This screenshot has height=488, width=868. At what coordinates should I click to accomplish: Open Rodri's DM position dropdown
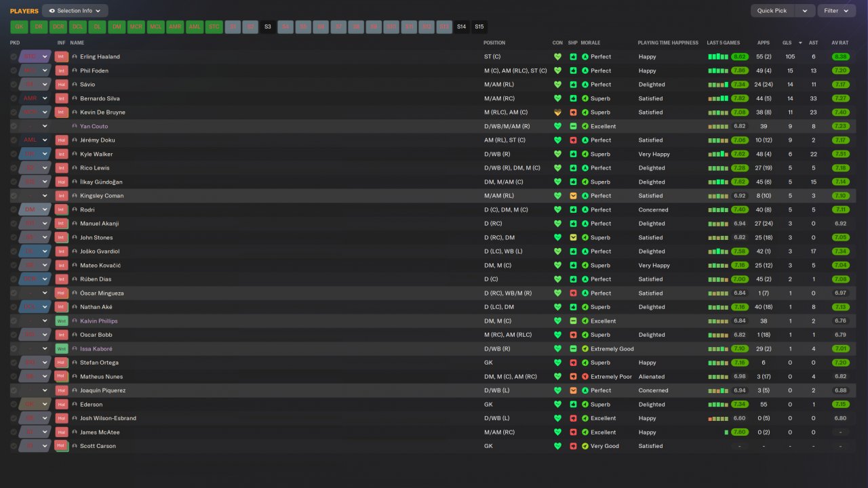[35, 210]
